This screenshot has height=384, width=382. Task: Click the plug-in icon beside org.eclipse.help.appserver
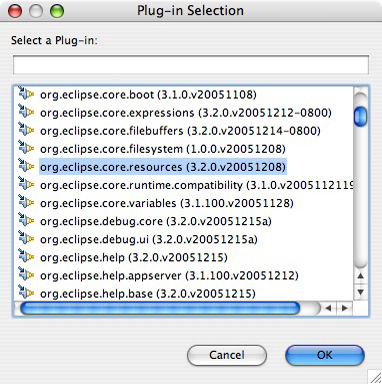pos(26,275)
